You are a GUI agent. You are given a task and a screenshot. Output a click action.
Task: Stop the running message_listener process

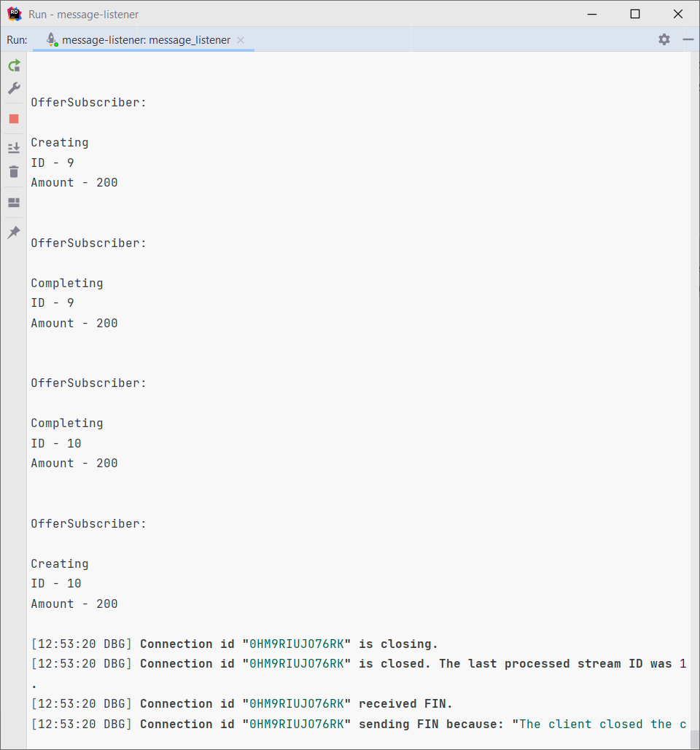click(13, 118)
